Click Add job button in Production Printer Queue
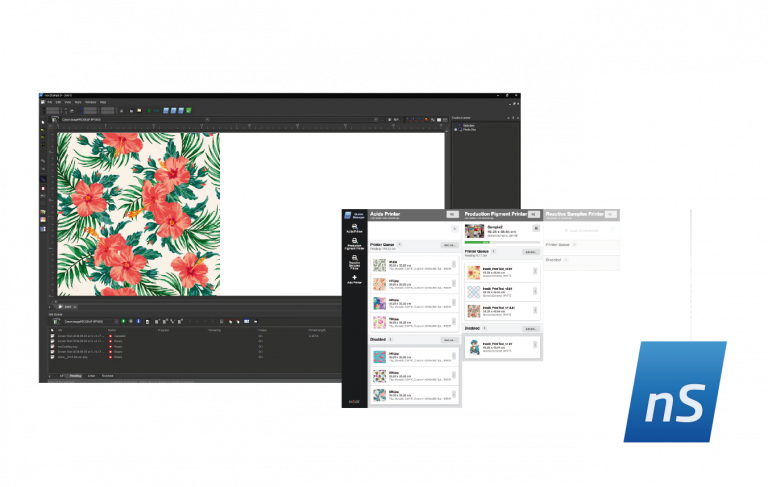The image size is (768, 487). tap(530, 252)
